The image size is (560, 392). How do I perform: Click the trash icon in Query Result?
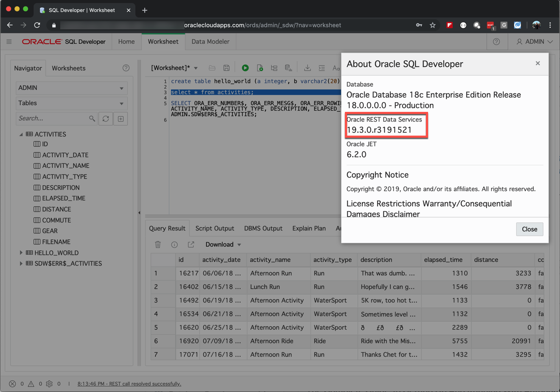tap(158, 245)
